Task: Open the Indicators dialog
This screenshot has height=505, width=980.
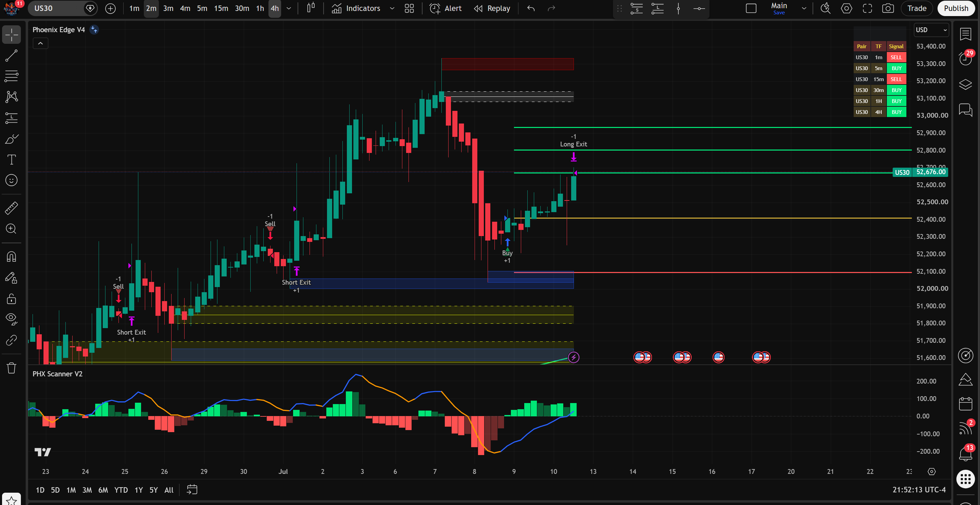Action: point(356,8)
